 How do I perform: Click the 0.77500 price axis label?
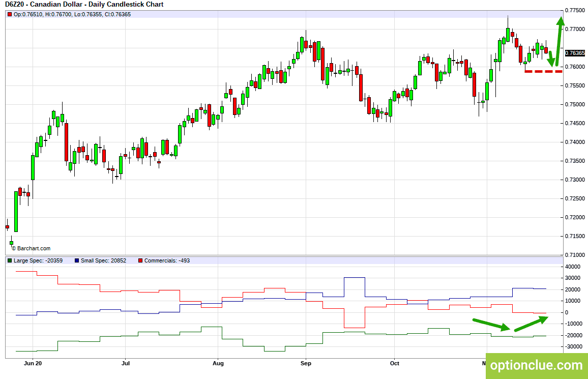[575, 10]
